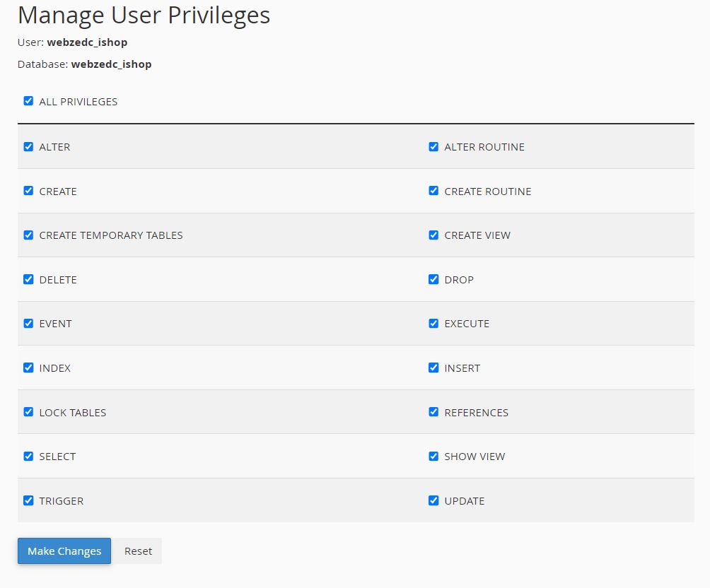The width and height of the screenshot is (710, 588).
Task: Click the Make Changes button
Action: point(64,551)
